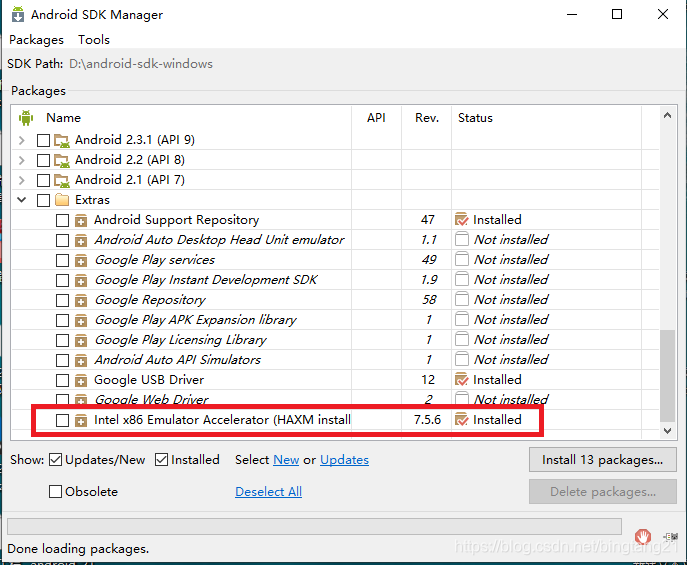The height and width of the screenshot is (565, 687).
Task: Check the Android 2.1 (API 7) checkbox
Action: pos(43,180)
